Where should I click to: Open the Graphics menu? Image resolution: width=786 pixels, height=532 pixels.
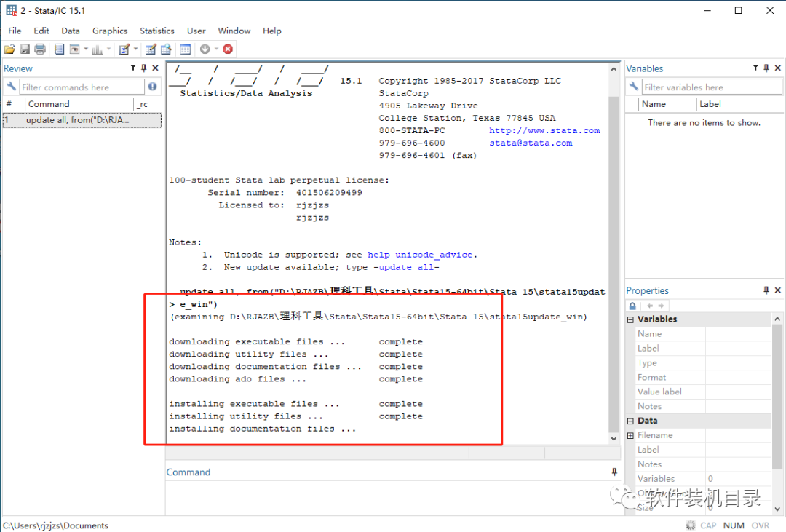pos(110,31)
